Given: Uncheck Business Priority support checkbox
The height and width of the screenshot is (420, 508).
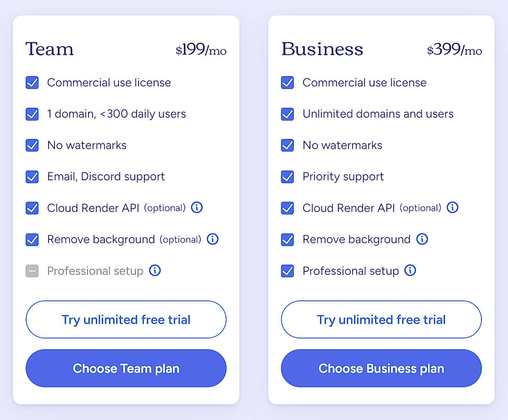Looking at the screenshot, I should tap(287, 177).
